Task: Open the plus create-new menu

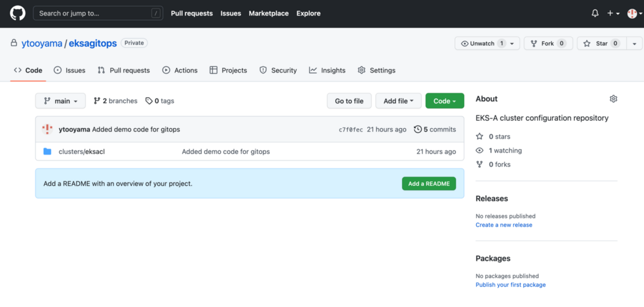Action: (x=613, y=13)
